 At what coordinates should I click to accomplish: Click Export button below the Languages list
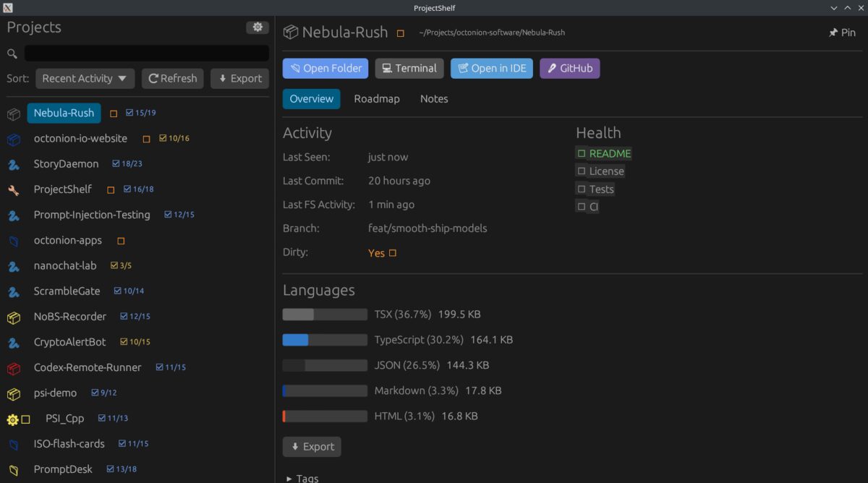pyautogui.click(x=312, y=447)
